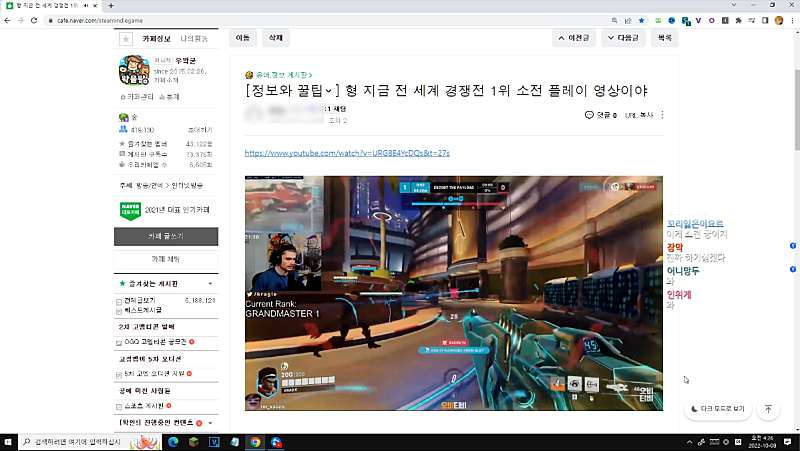Screen dimensions: 800x451
Task: Go forward in browser history
Action: click(20, 20)
